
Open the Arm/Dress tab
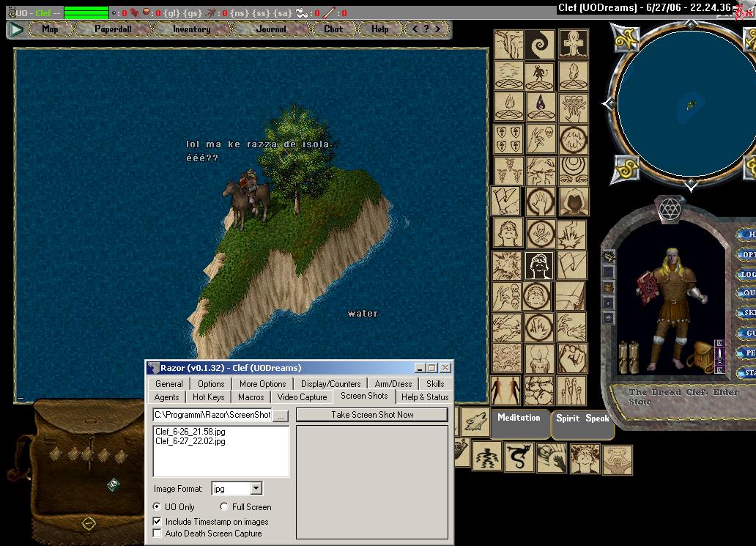point(393,384)
